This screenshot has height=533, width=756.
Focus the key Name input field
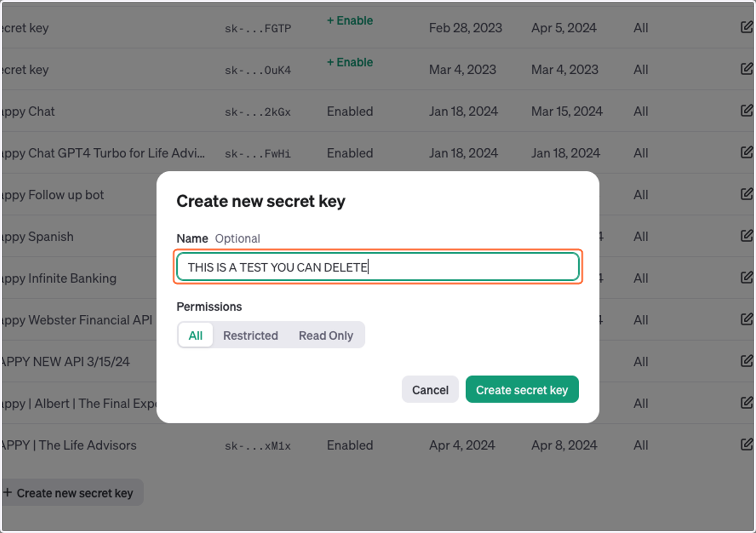click(x=377, y=267)
